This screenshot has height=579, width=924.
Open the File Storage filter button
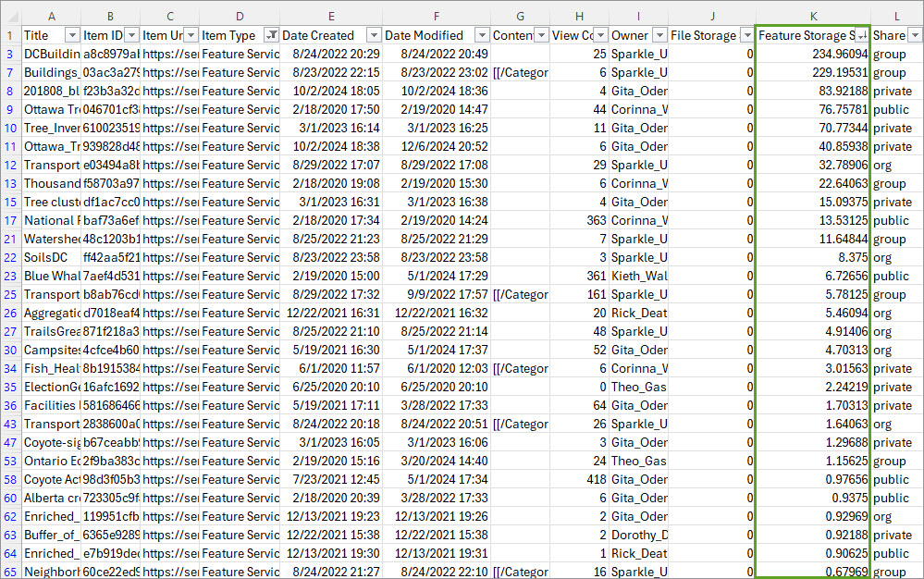746,34
